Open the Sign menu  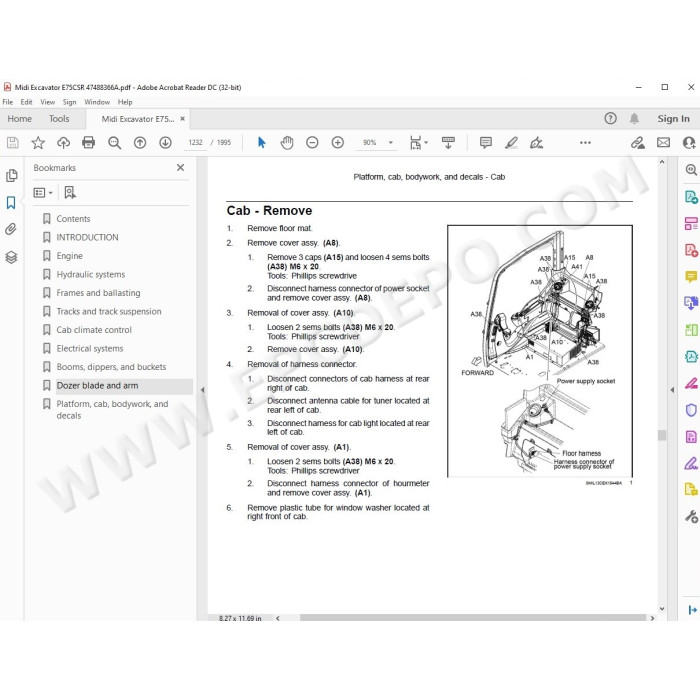tap(69, 102)
